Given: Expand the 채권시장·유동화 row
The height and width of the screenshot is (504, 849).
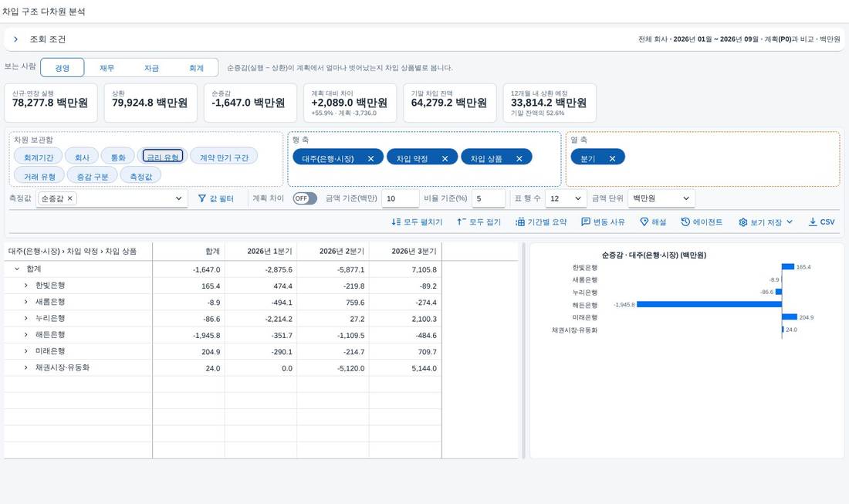Looking at the screenshot, I should pyautogui.click(x=25, y=367).
